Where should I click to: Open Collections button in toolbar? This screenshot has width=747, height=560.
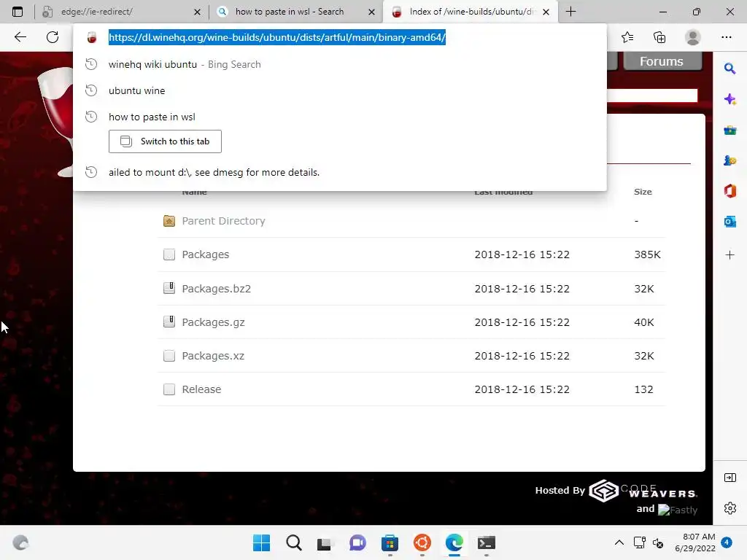(659, 37)
